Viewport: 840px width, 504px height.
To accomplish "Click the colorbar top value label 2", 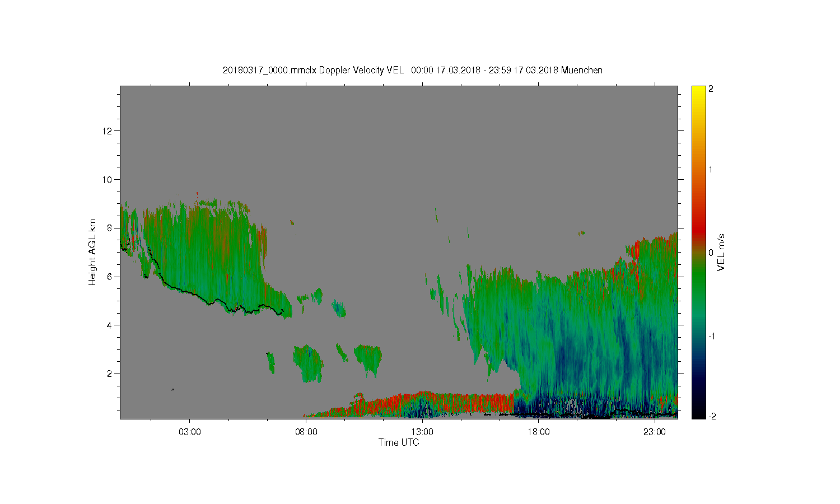I will [711, 90].
